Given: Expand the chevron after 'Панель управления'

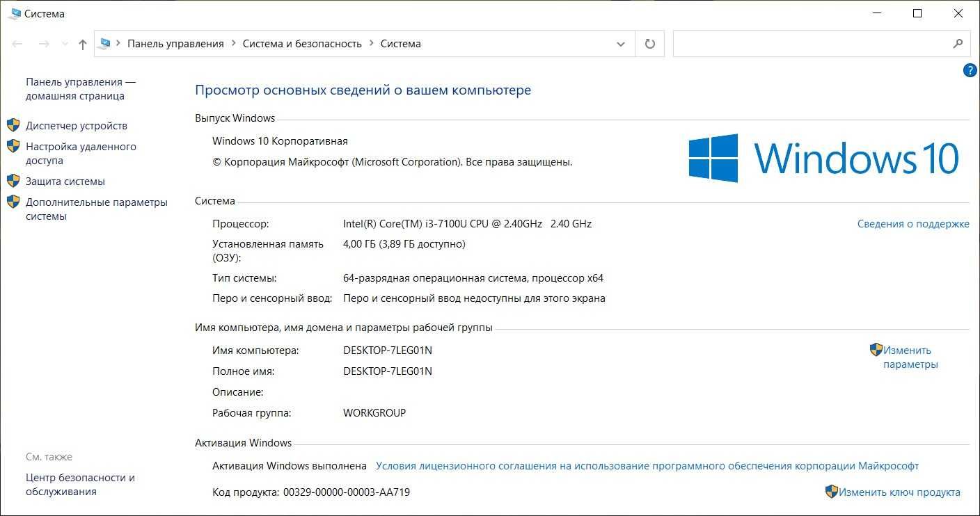Looking at the screenshot, I should click(233, 43).
